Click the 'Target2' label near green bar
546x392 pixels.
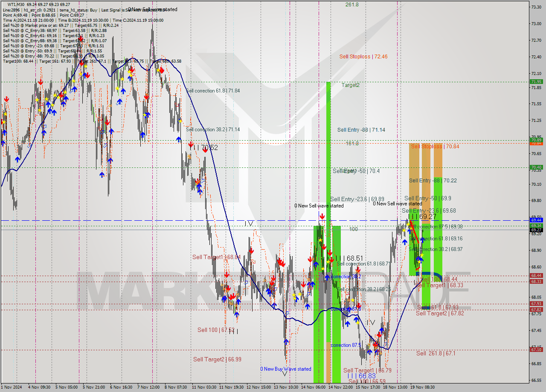351,85
